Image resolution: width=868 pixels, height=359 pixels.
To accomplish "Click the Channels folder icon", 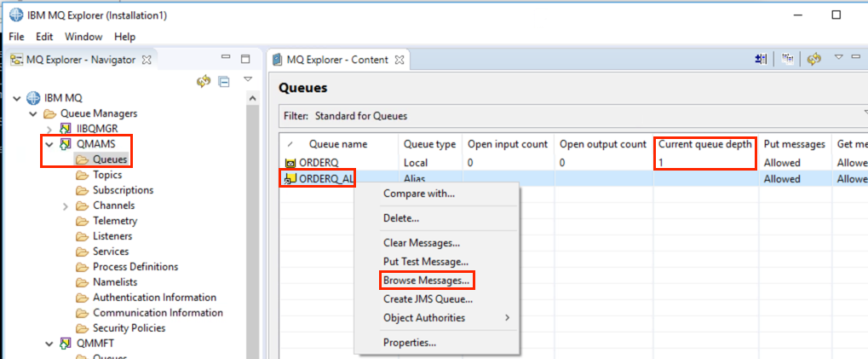I will [83, 206].
